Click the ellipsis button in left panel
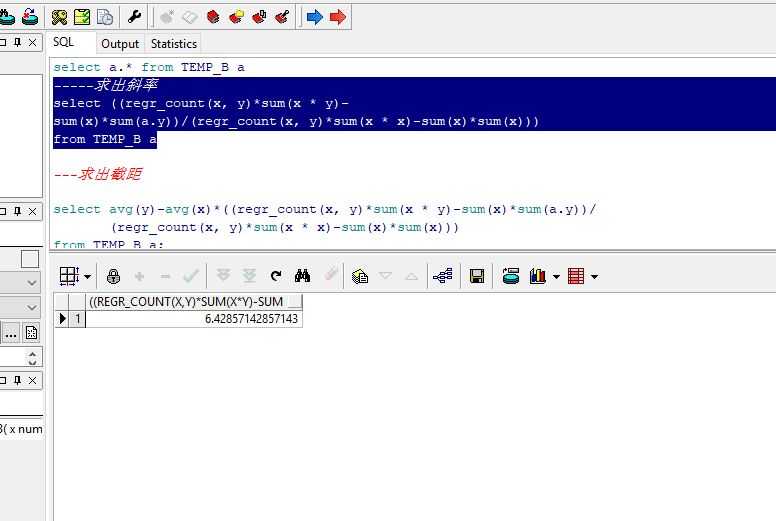 coord(11,333)
